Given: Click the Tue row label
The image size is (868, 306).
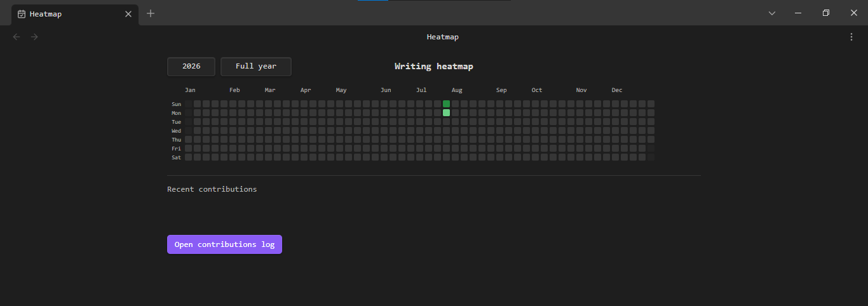Looking at the screenshot, I should (x=176, y=122).
